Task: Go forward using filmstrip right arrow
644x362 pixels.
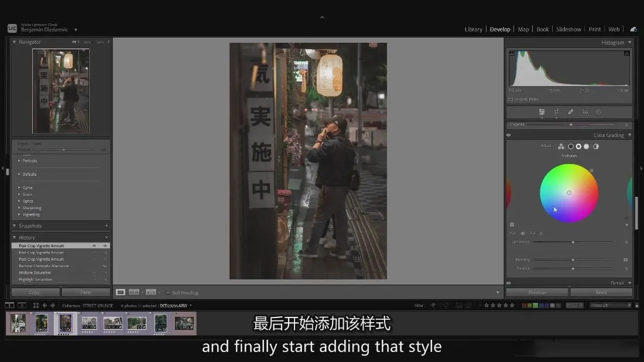Action: (52, 305)
